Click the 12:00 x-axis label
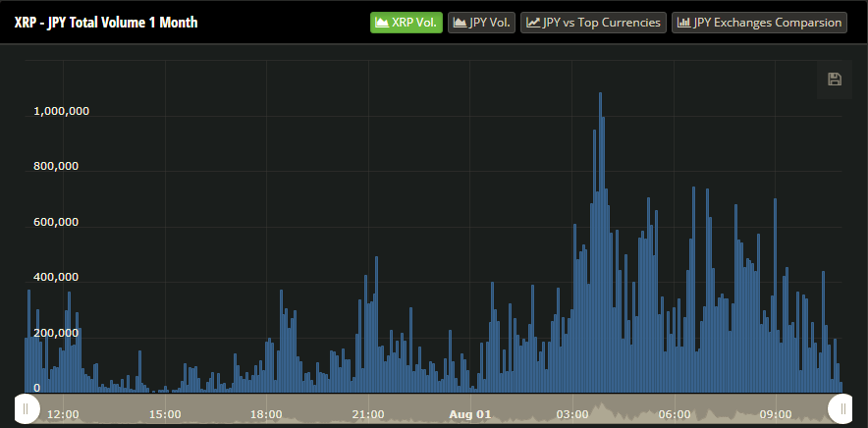 [x=63, y=414]
